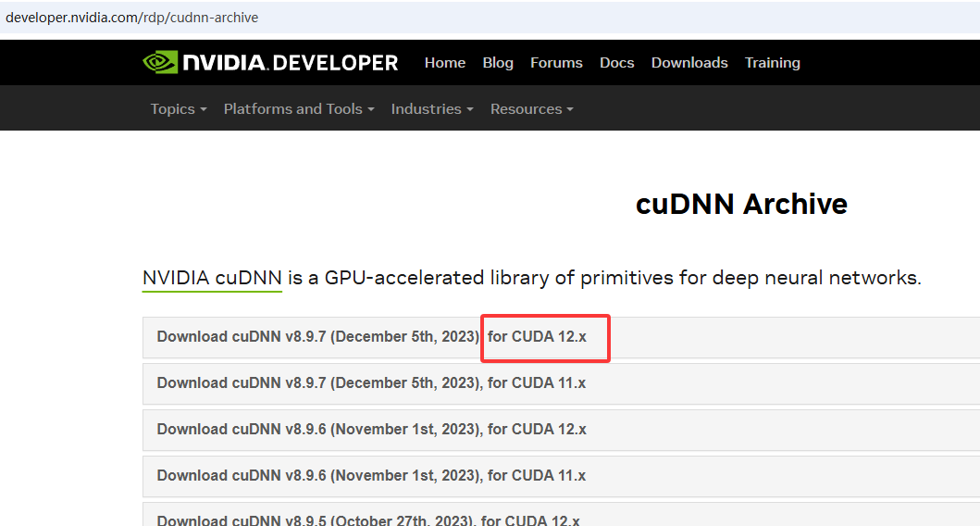This screenshot has width=980, height=526.
Task: Follow the NVIDIA cuDNN hyperlink
Action: click(212, 278)
